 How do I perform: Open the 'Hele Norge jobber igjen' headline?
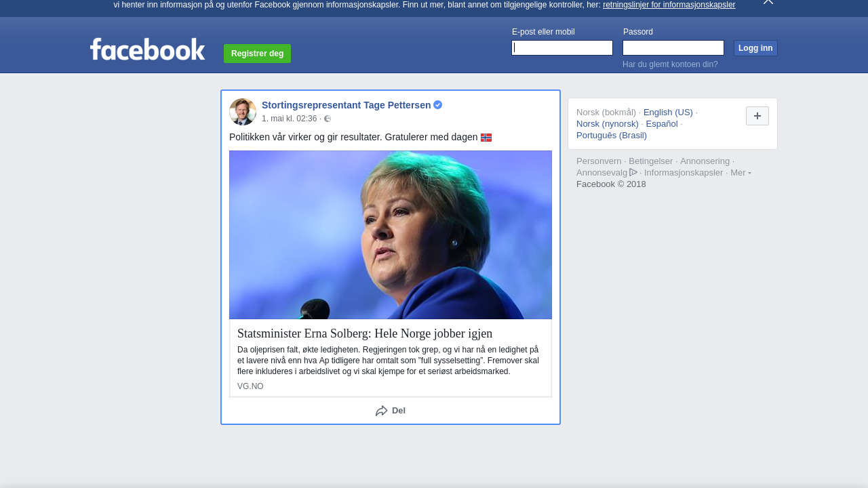pyautogui.click(x=365, y=333)
